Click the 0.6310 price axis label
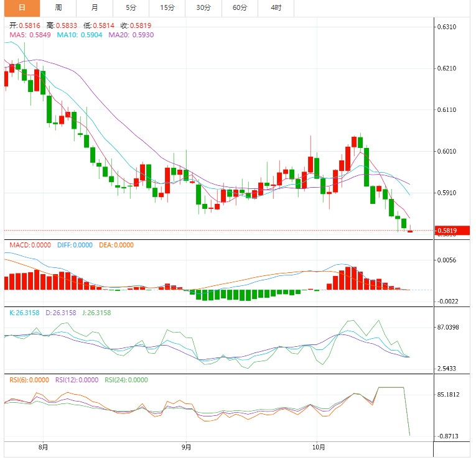476x460 pixels. pos(447,27)
